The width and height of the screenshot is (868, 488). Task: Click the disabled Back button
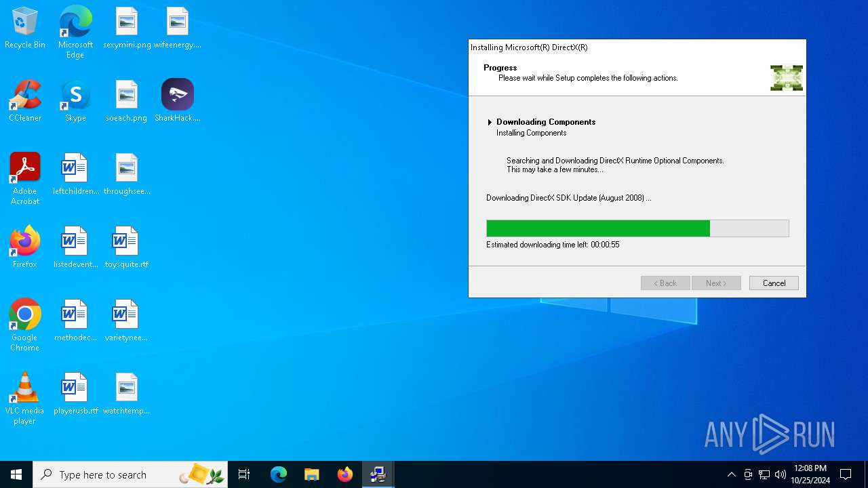665,283
